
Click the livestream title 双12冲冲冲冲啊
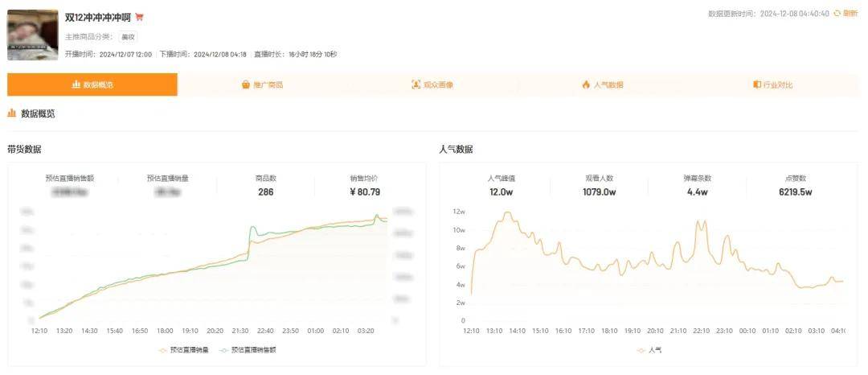pyautogui.click(x=97, y=17)
